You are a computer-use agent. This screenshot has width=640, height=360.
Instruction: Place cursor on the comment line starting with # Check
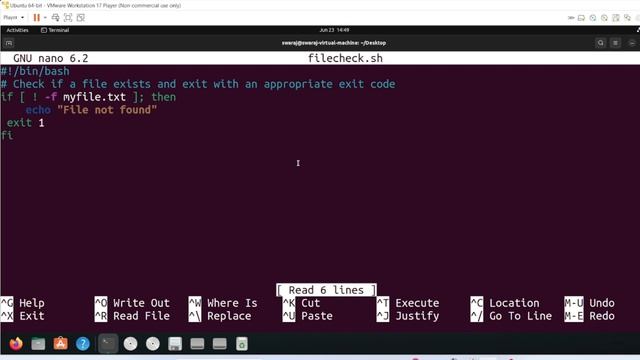pos(198,84)
